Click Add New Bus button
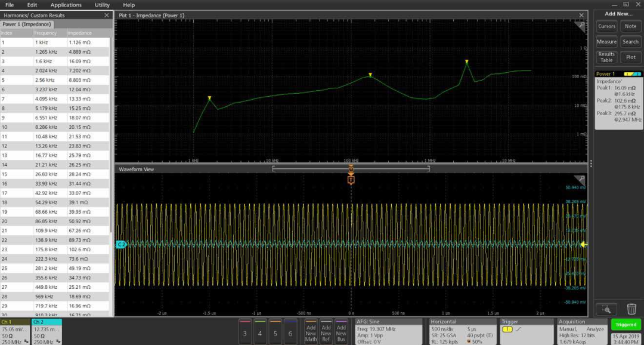 click(x=341, y=331)
